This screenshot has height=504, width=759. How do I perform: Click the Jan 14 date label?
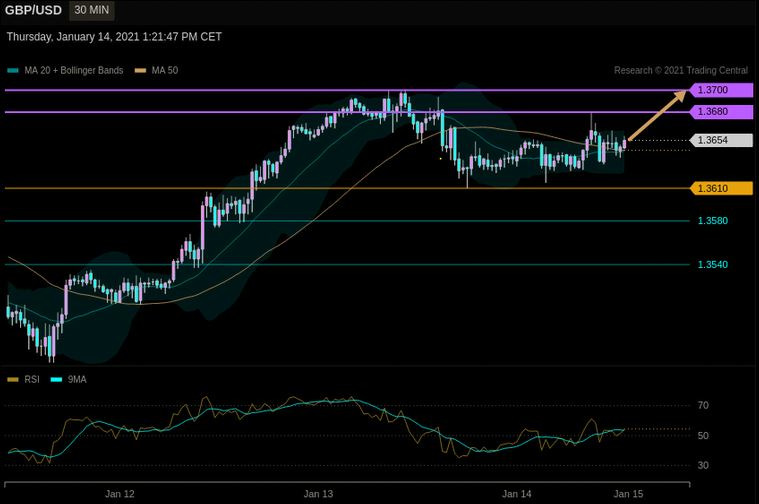pos(516,494)
